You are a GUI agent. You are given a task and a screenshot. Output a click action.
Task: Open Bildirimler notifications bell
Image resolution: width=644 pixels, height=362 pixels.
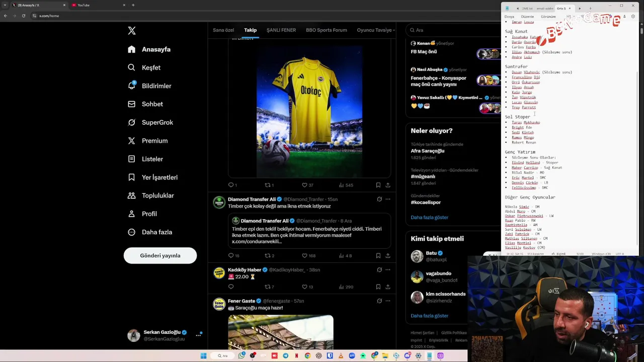pyautogui.click(x=149, y=86)
